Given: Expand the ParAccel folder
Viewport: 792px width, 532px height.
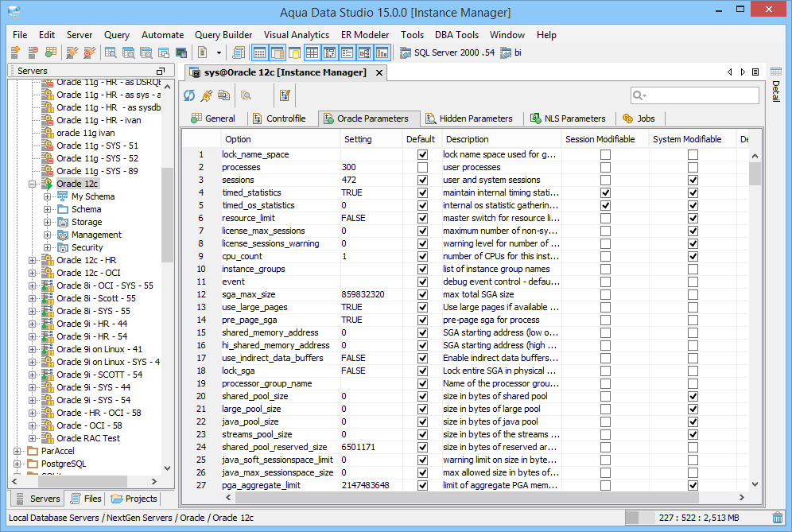Looking at the screenshot, I should click(17, 451).
